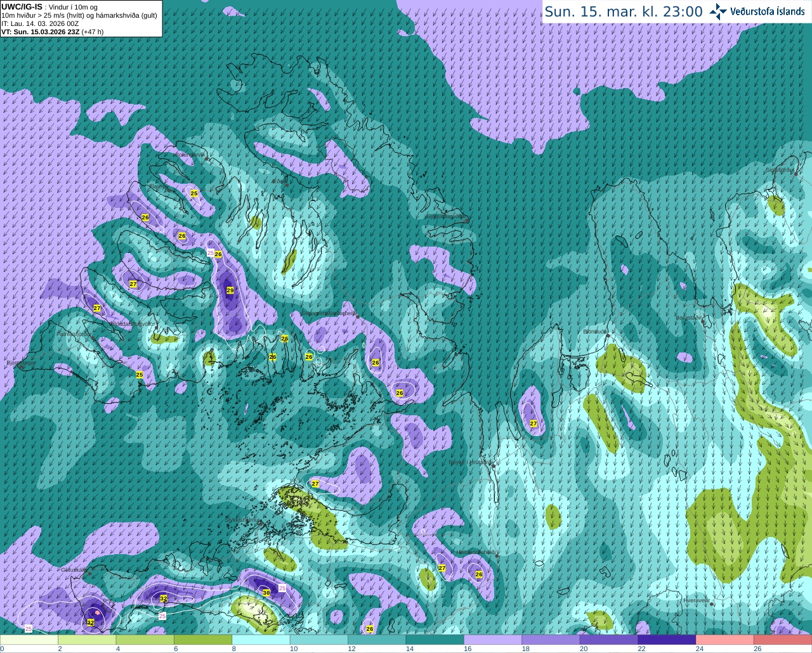Click the Bíldudalsflugvöllur station label
Screen dimensions: 812x653
(131, 324)
